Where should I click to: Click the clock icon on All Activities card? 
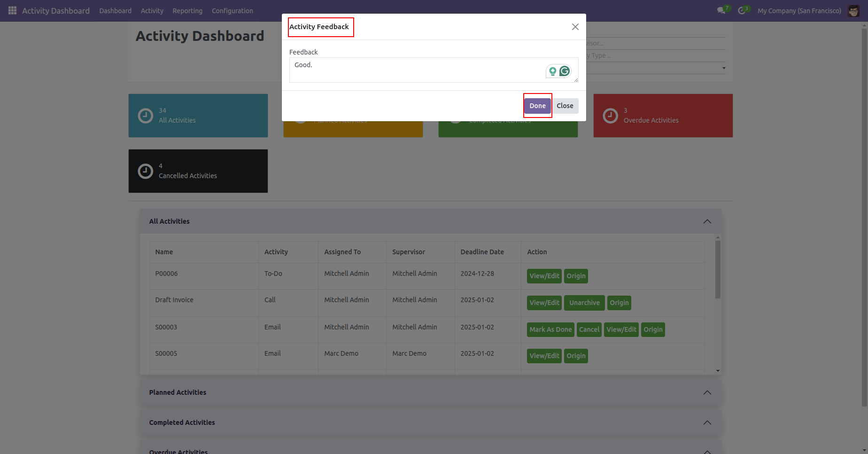[145, 116]
